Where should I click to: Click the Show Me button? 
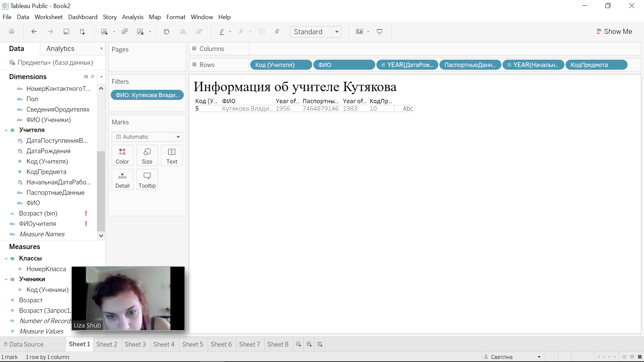pyautogui.click(x=614, y=32)
